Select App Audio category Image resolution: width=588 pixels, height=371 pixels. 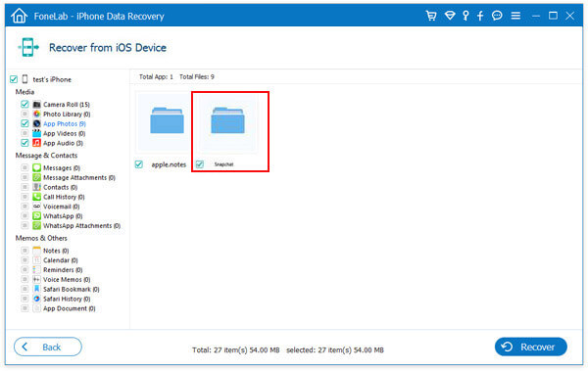63,143
